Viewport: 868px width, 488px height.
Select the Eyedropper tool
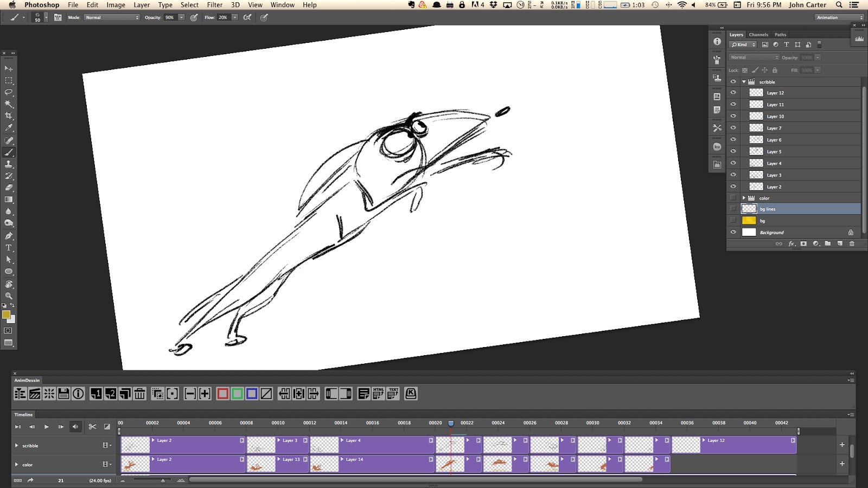(x=9, y=128)
